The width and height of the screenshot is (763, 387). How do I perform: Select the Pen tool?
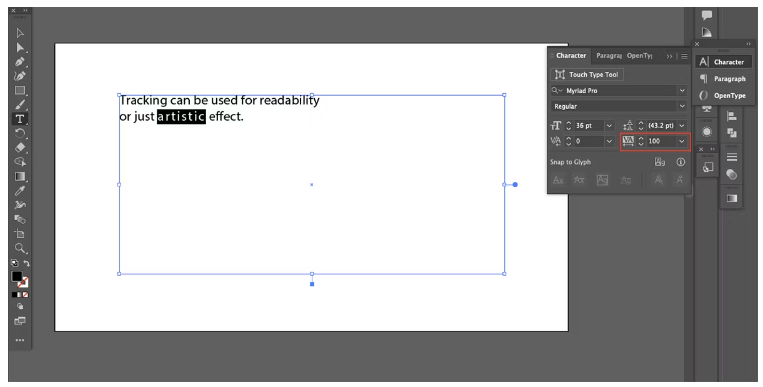click(x=20, y=62)
